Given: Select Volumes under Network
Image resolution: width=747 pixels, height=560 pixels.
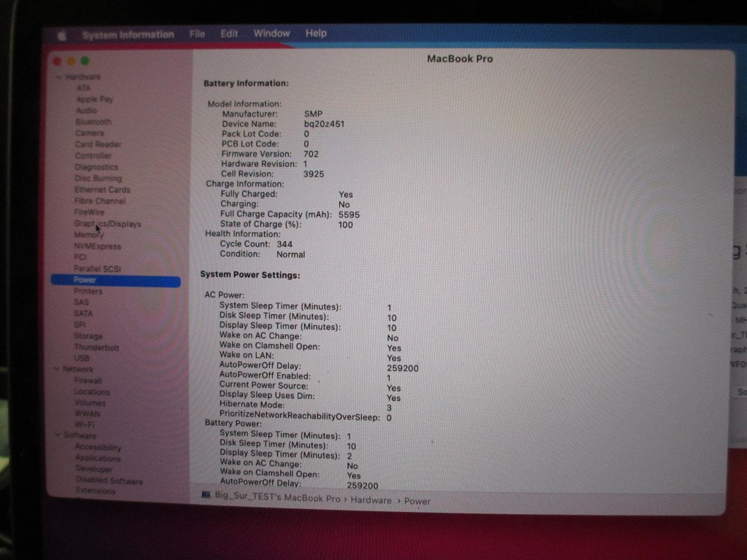Looking at the screenshot, I should 90,402.
